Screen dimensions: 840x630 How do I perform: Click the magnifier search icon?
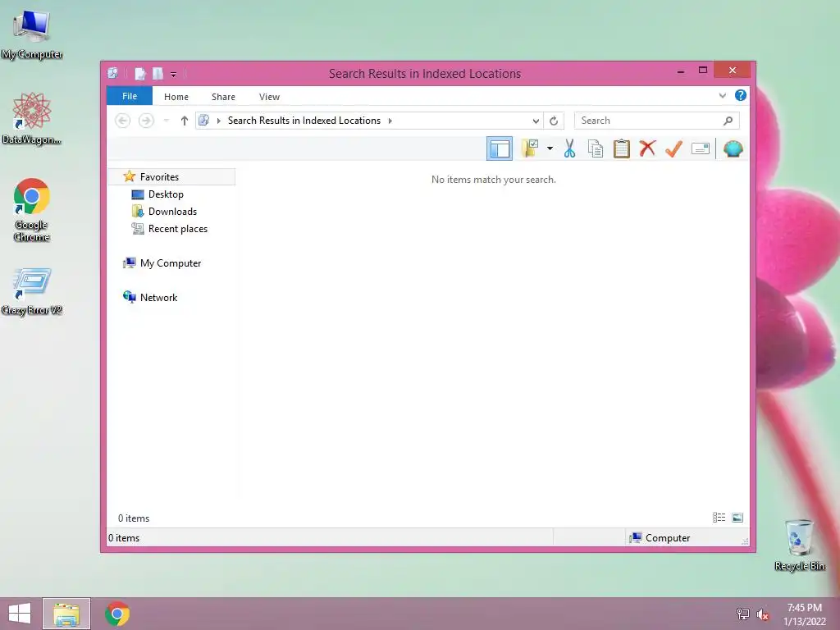[728, 121]
